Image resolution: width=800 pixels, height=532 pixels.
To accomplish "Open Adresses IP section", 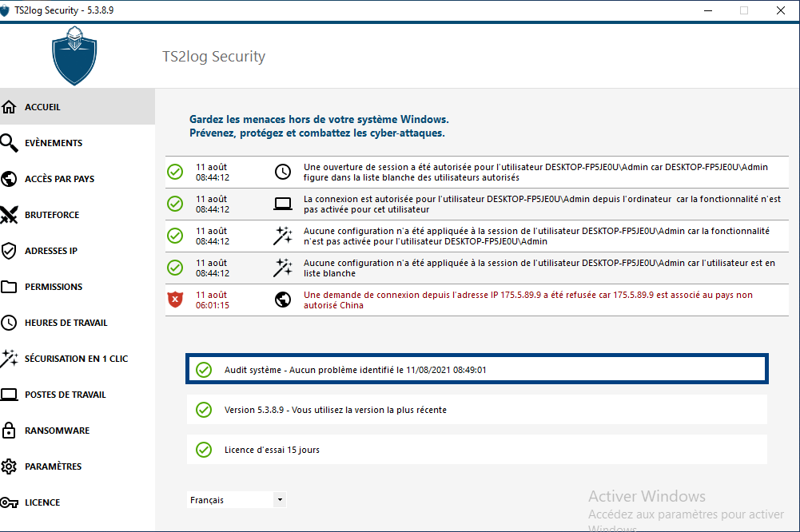I will pyautogui.click(x=78, y=251).
